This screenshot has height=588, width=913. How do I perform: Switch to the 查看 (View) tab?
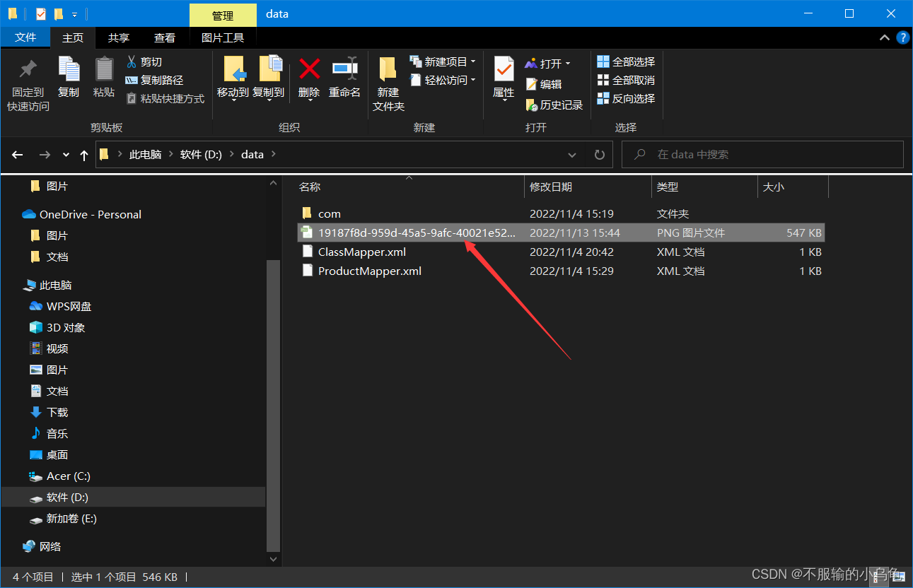(165, 37)
